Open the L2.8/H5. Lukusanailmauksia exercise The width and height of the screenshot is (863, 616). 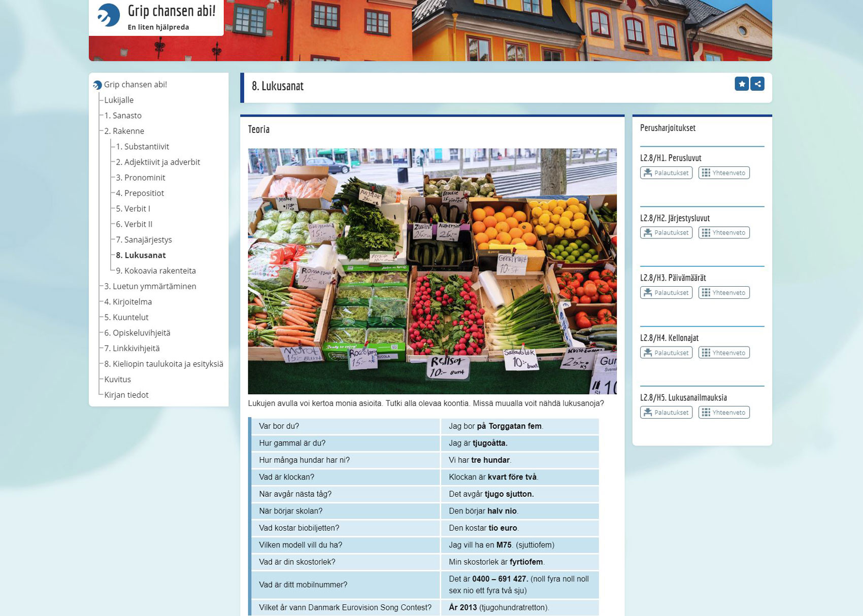pyautogui.click(x=683, y=398)
